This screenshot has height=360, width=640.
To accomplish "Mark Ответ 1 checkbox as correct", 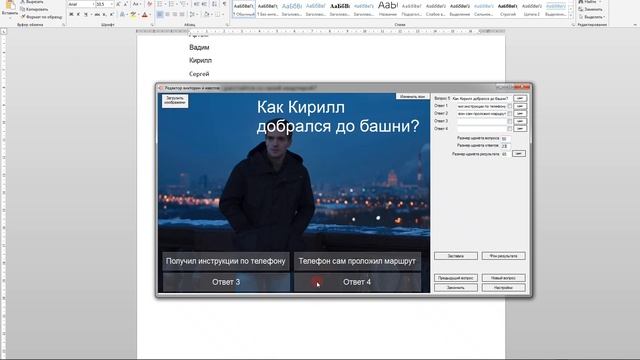I will [x=509, y=106].
